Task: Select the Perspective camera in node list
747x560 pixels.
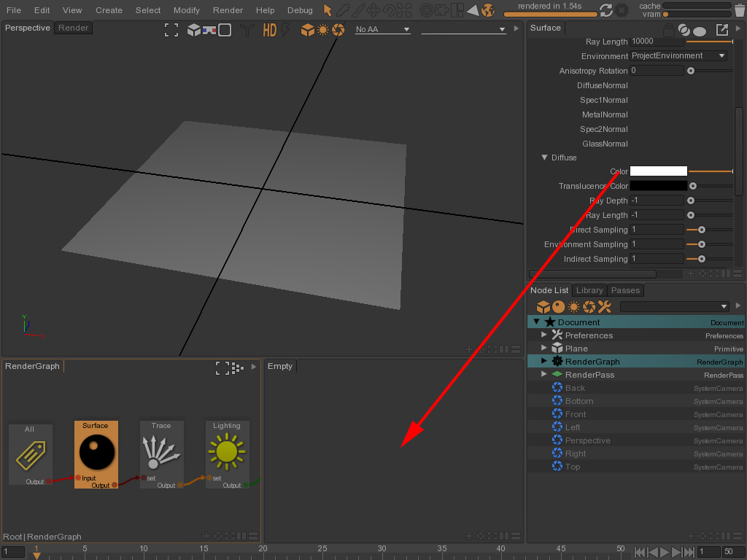Action: pos(587,440)
